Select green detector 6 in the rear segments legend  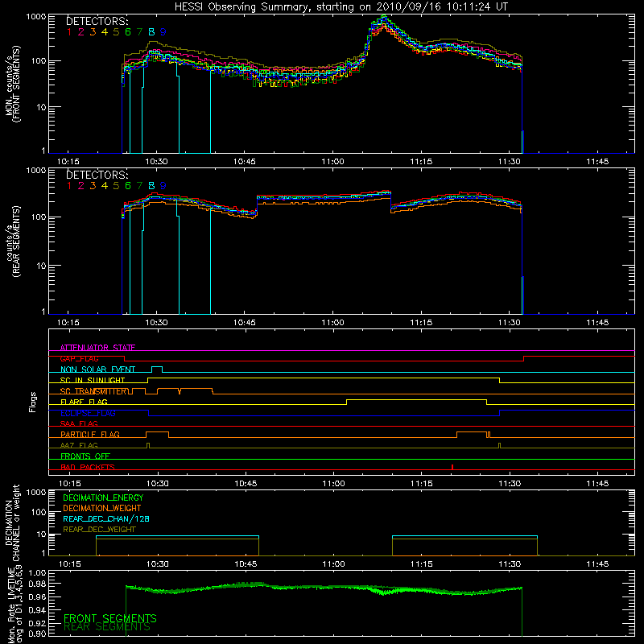click(x=128, y=186)
